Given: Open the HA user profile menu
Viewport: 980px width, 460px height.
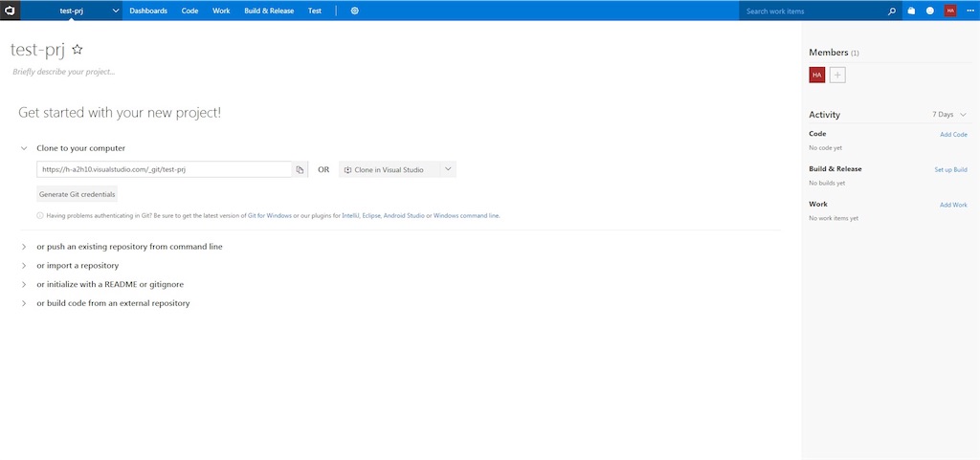Looking at the screenshot, I should tap(950, 11).
